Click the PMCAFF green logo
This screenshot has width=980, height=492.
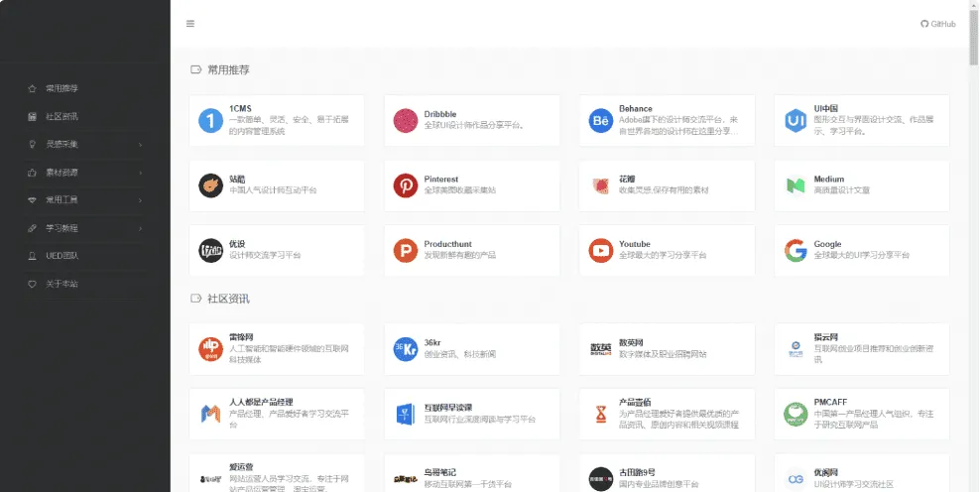(x=796, y=414)
